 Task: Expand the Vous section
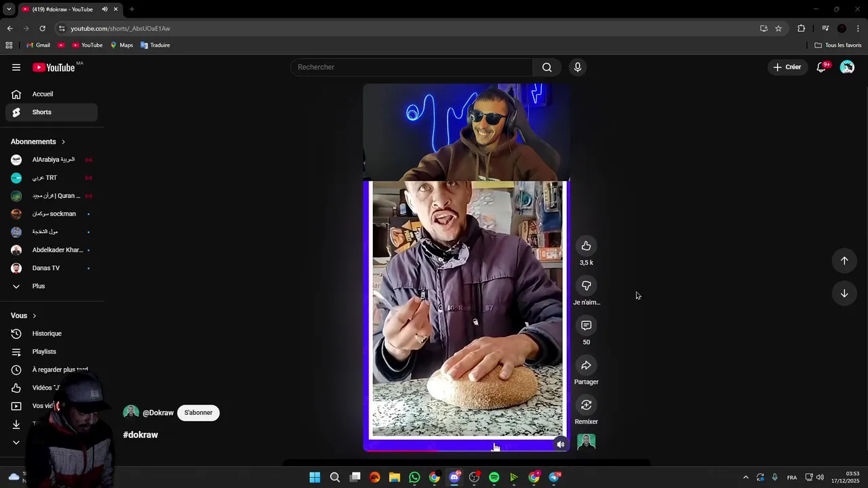(x=24, y=316)
